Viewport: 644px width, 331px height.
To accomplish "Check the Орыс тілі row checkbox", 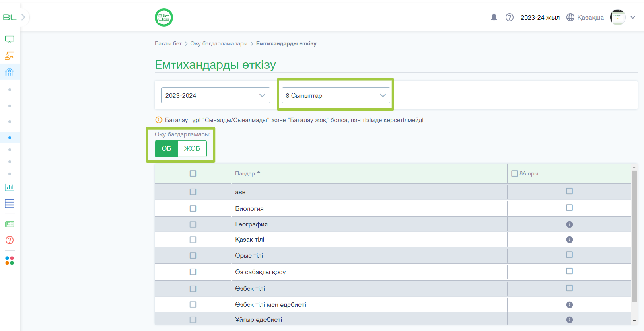I will [x=193, y=255].
